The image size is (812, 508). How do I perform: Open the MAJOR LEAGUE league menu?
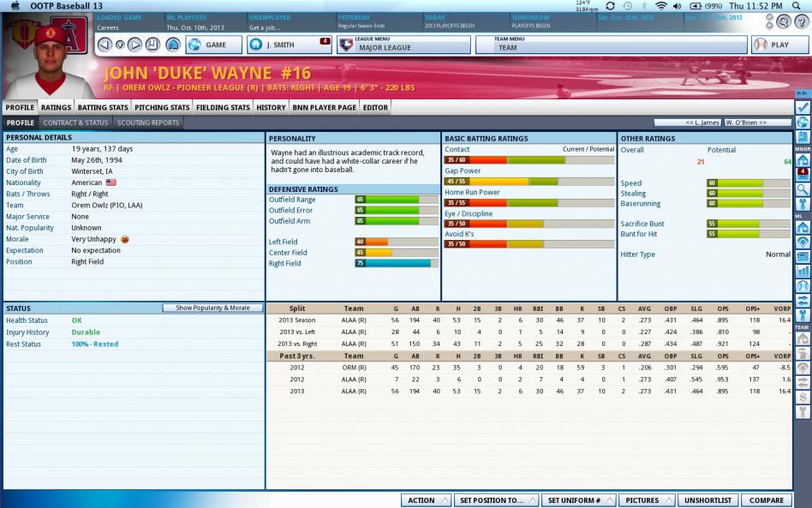click(403, 45)
